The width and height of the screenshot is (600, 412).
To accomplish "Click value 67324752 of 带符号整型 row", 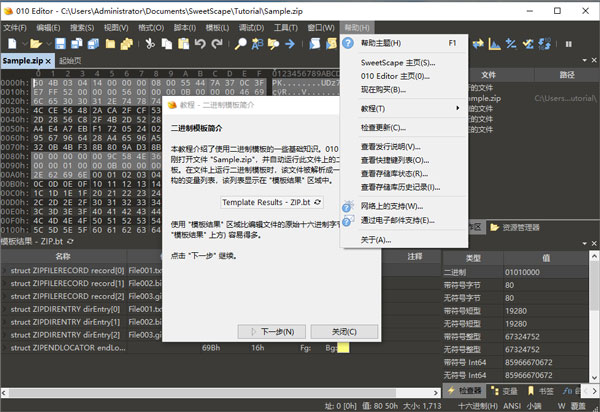I will (522, 337).
